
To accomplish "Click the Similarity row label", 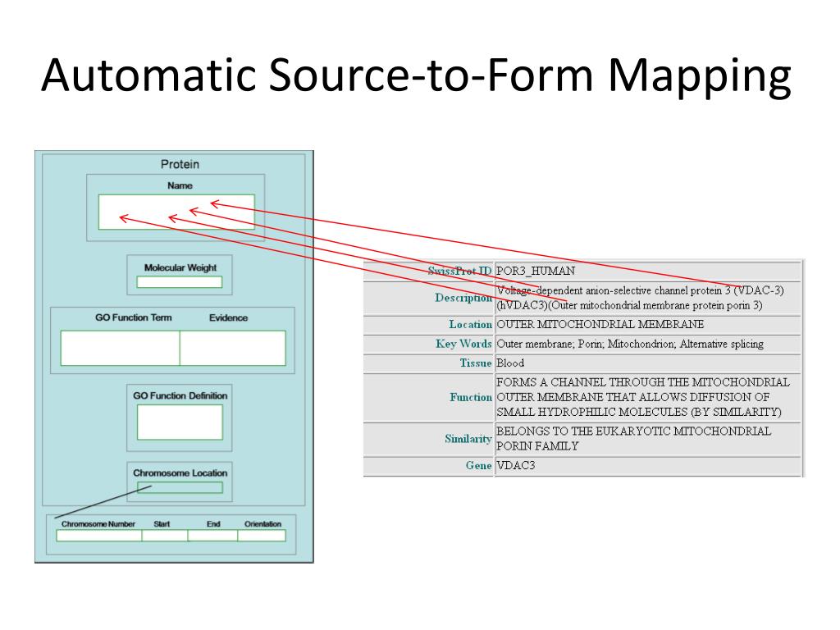I will [x=468, y=439].
